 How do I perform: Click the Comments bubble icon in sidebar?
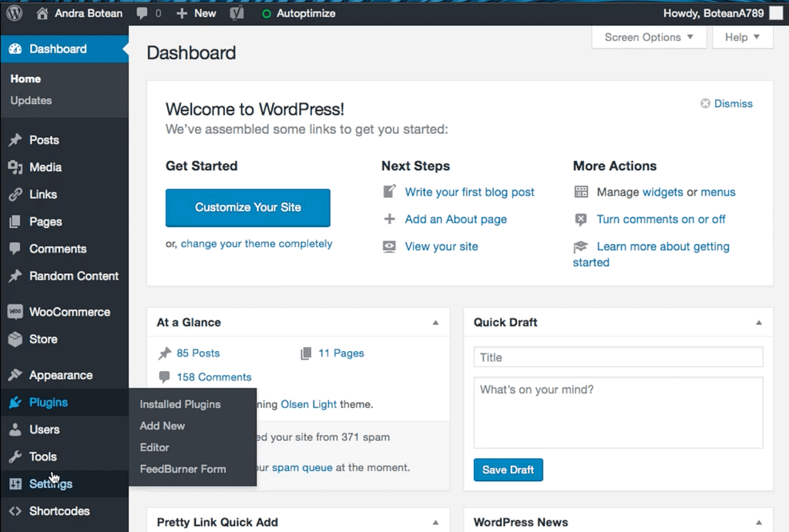[15, 249]
